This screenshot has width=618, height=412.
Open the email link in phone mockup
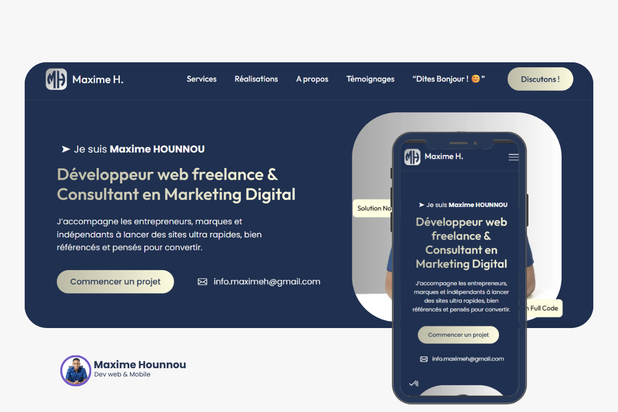(468, 359)
